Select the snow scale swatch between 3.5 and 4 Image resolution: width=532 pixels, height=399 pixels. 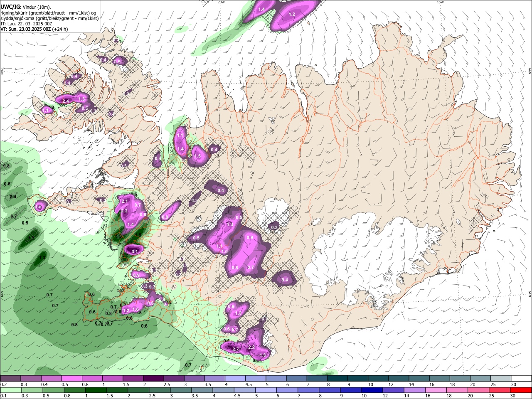214,379
